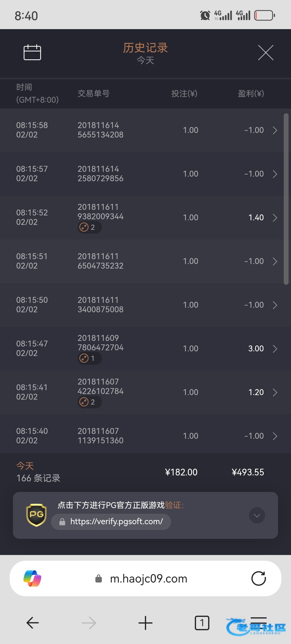The image size is (291, 644).
Task: Tap the 历史记录 今天 header title
Action: pyautogui.click(x=145, y=53)
